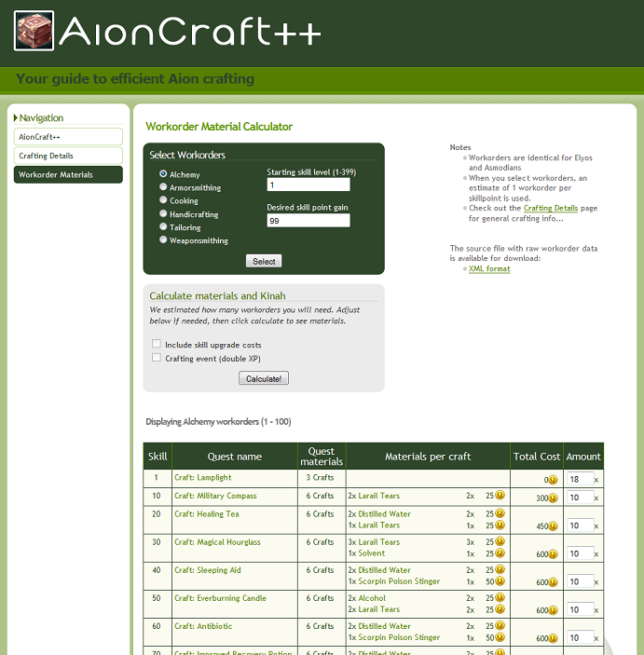The image size is (644, 655).
Task: Click the Kinah coin in Military Compass total cost
Action: click(x=553, y=498)
